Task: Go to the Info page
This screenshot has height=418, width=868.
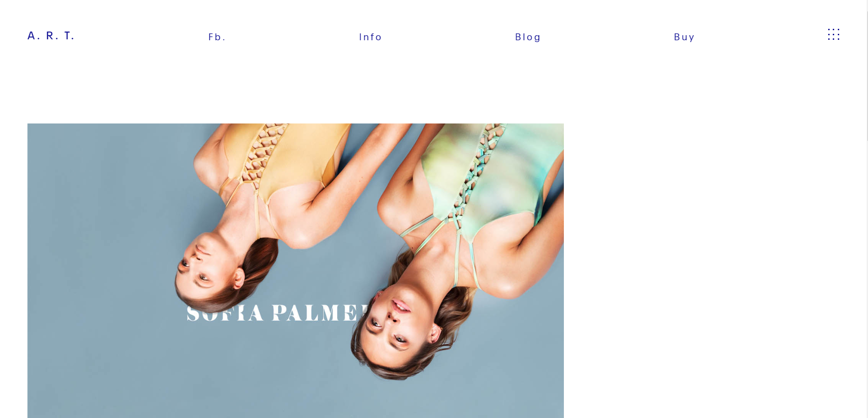Action: click(370, 37)
